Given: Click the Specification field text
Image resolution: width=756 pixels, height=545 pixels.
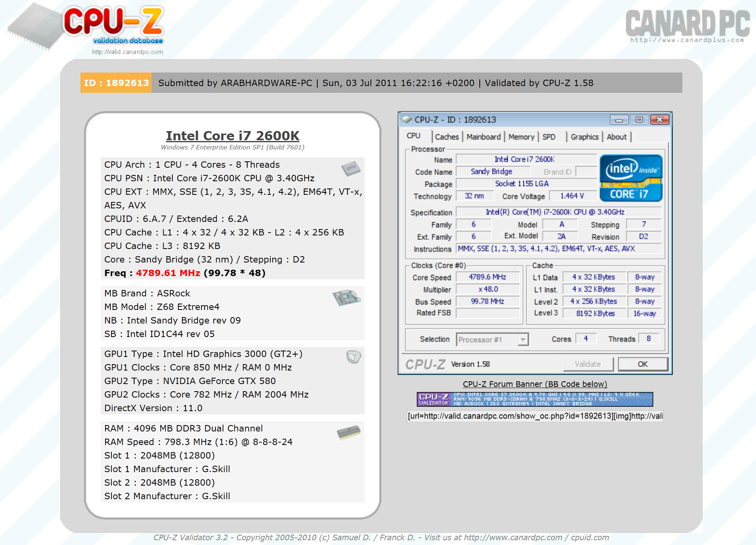Looking at the screenshot, I should point(559,212).
